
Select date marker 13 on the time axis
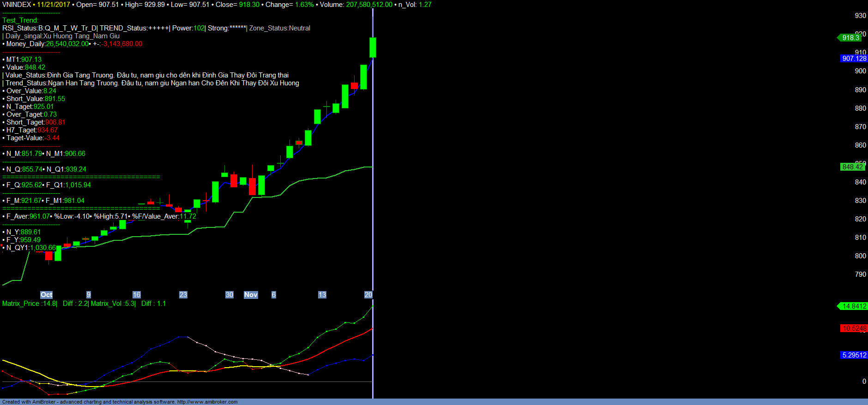point(322,295)
